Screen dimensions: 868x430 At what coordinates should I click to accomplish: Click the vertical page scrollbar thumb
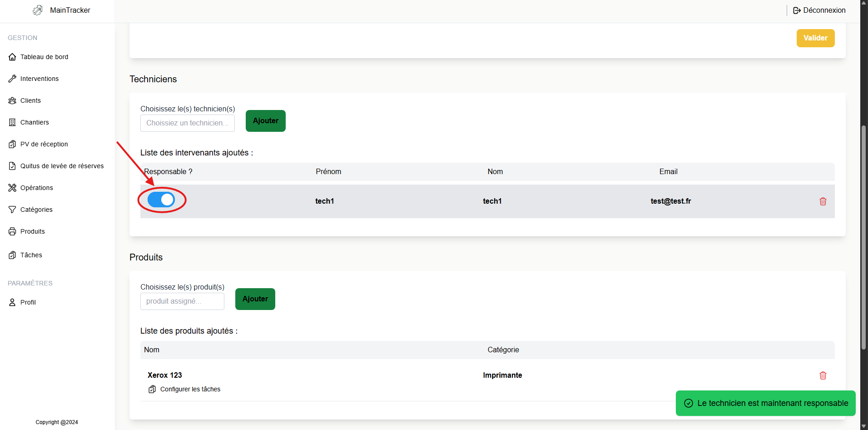tap(863, 236)
